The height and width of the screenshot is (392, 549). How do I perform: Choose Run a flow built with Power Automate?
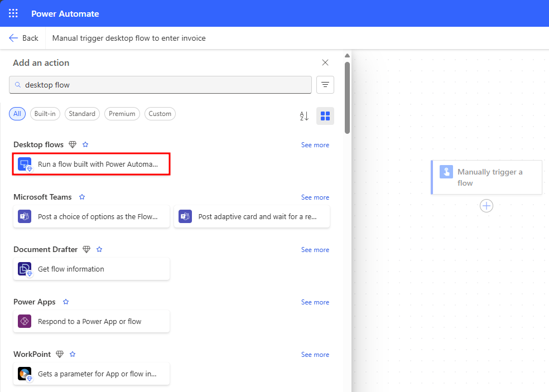[x=92, y=164]
